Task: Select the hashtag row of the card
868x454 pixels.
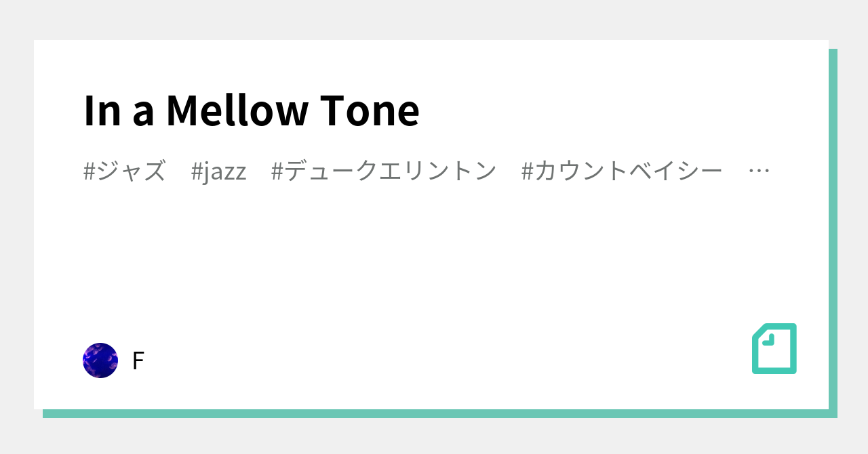Action: click(427, 171)
